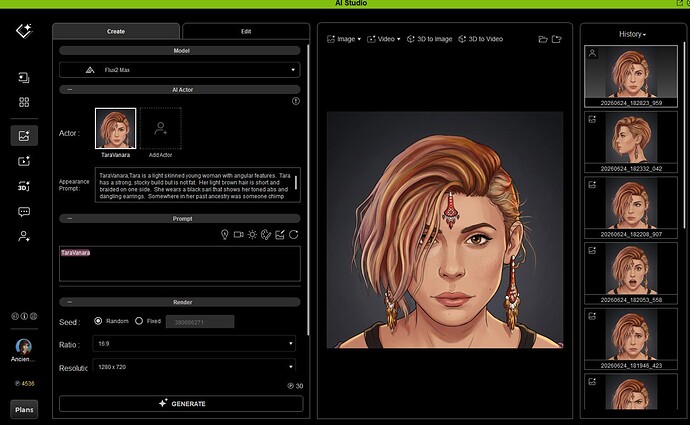Click the History panel scrollbar

[x=685, y=134]
